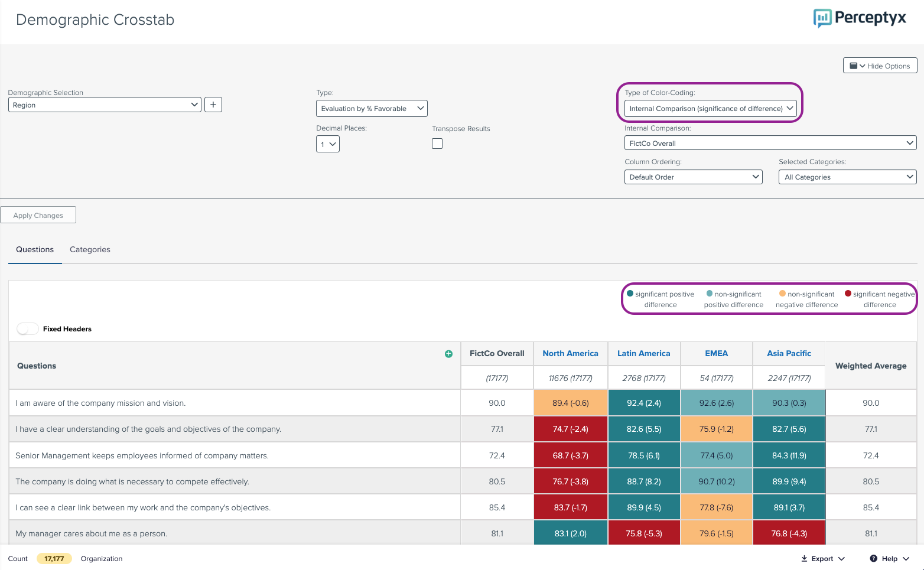Image resolution: width=924 pixels, height=570 pixels.
Task: Click the company competes effectively question row
Action: 235,481
